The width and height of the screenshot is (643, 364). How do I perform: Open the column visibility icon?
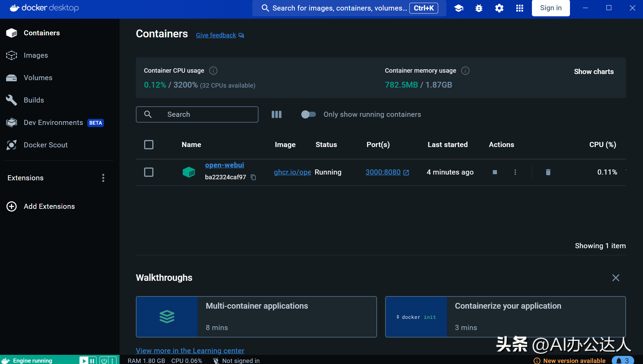click(276, 114)
